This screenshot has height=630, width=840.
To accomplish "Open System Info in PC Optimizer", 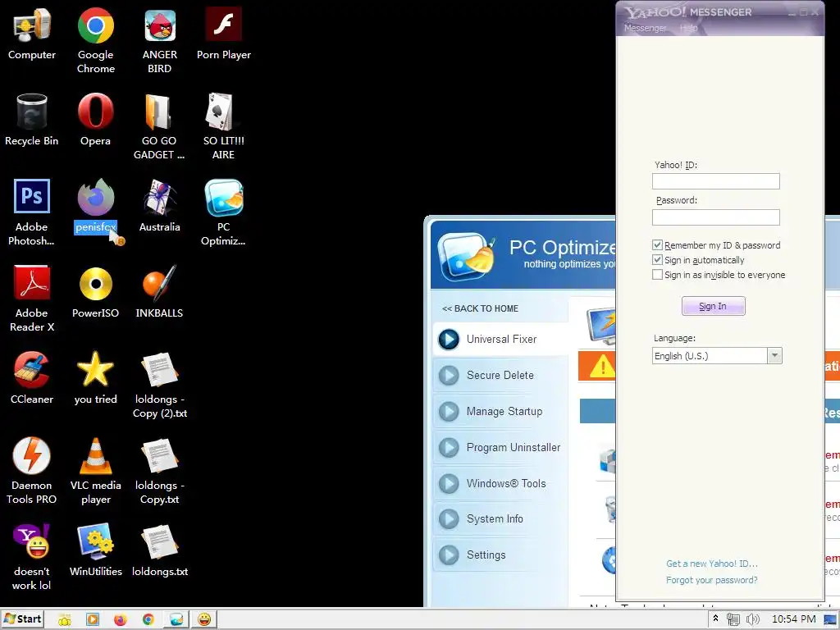I will [500, 518].
